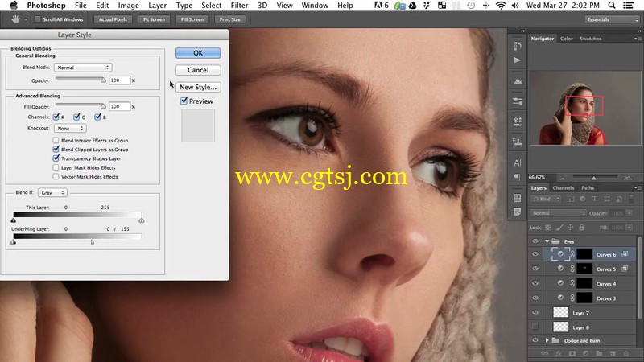Open the Hand tool preset picker arrow

click(x=26, y=19)
